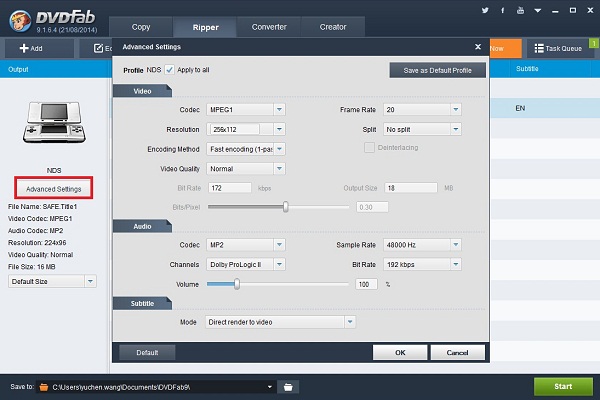Click the Volume percentage field

366,284
